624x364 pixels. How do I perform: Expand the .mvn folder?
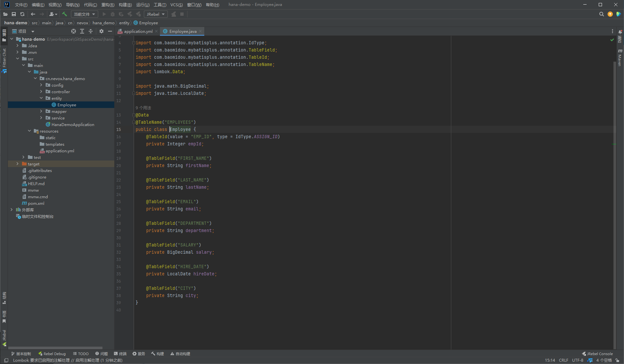coord(17,52)
